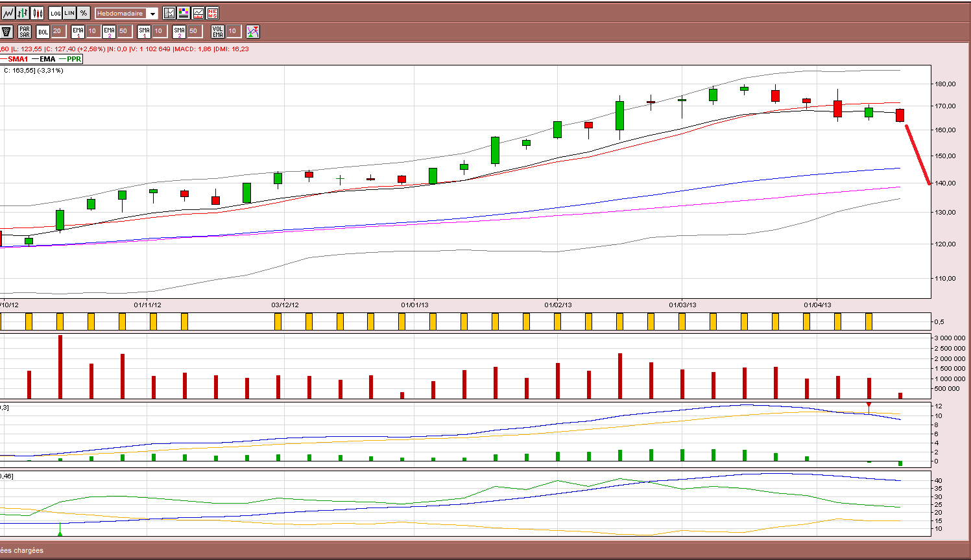
Task: Click the 140,00 price axis label
Action: click(946, 183)
